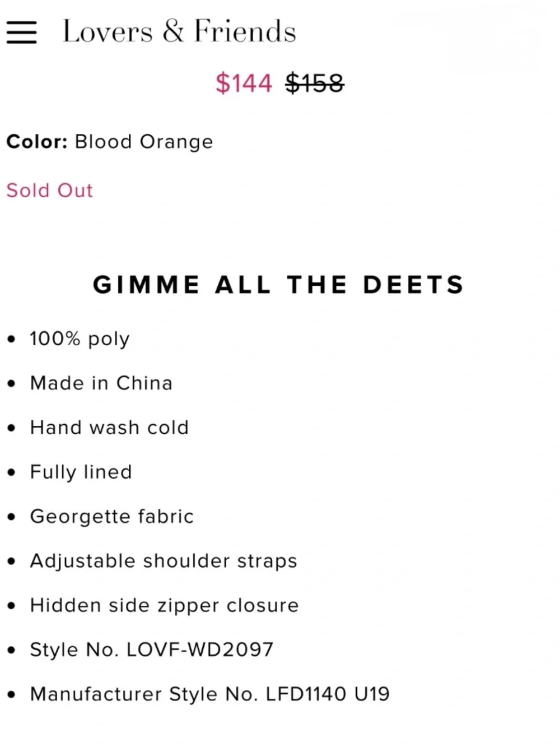Click the bullet before Manufacturer Style No.

tap(11, 694)
